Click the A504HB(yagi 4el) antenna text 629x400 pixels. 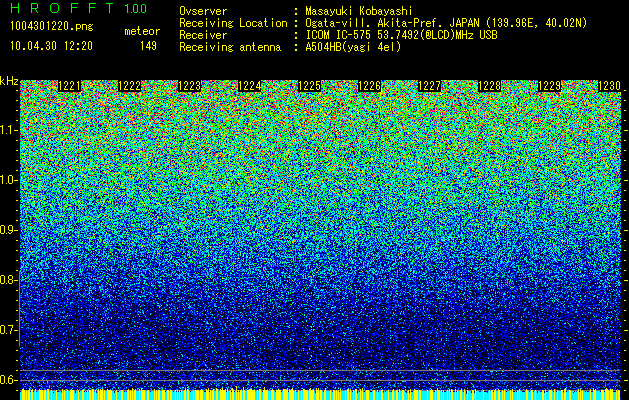click(353, 47)
